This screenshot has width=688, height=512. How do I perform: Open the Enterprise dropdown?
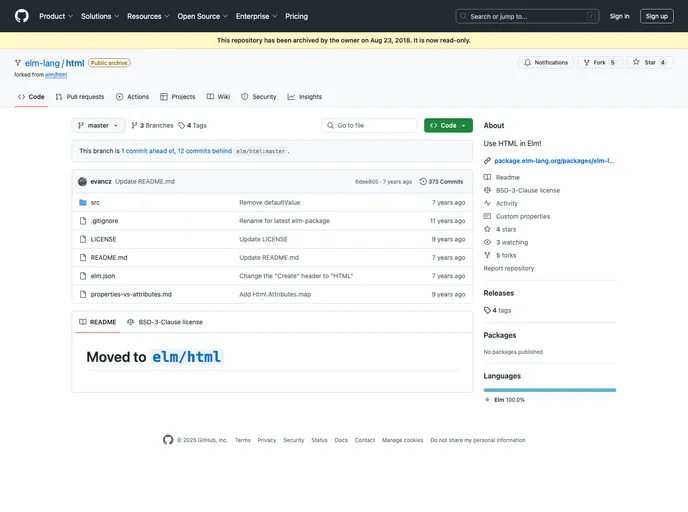tap(256, 16)
